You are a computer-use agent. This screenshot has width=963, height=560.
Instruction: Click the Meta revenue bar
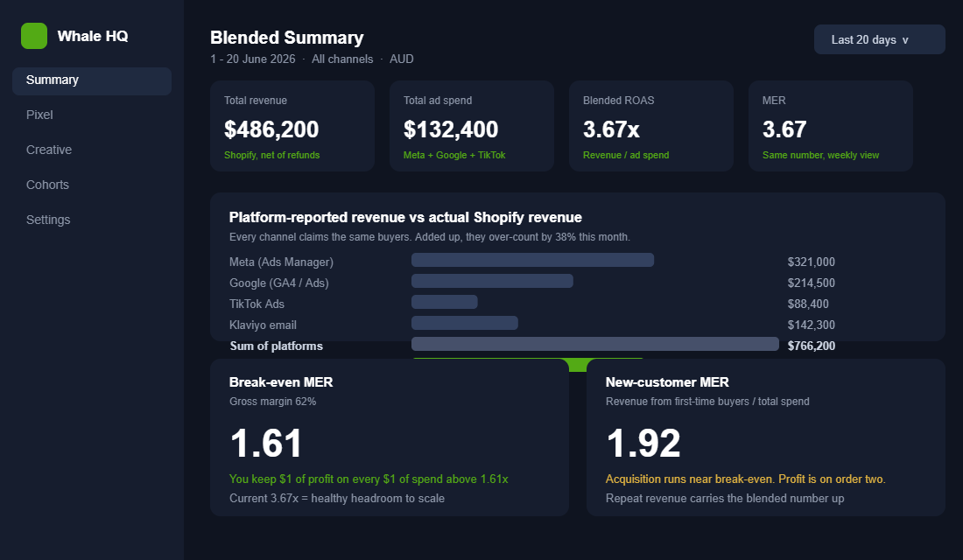point(532,260)
